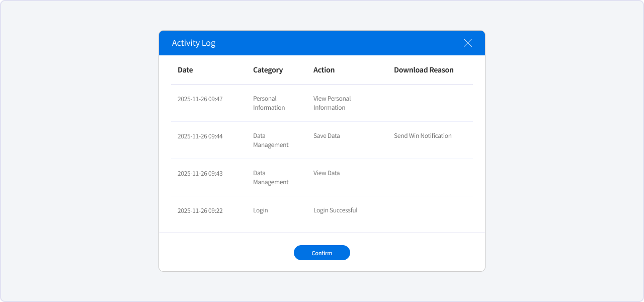Click the View Personal Information action
This screenshot has width=644, height=302.
(332, 103)
